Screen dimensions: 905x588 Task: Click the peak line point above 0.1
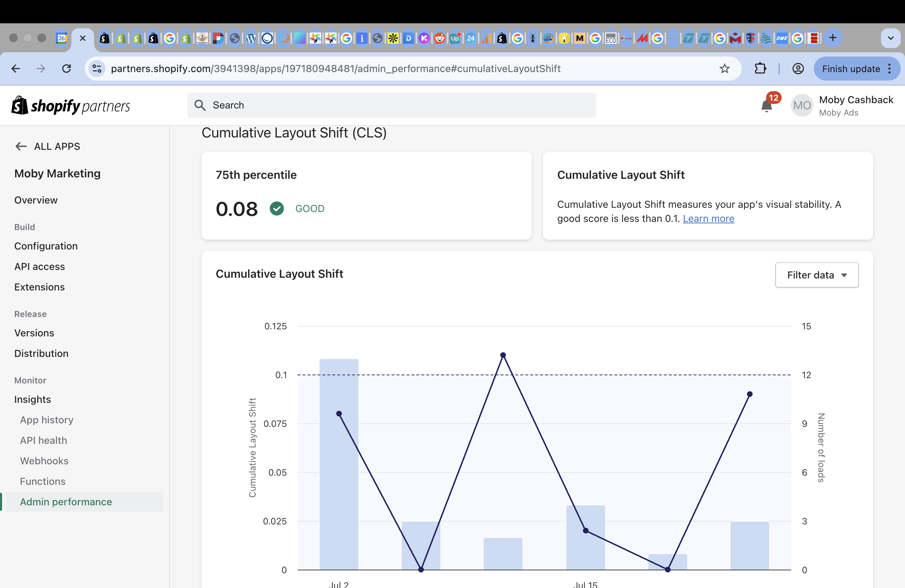503,355
